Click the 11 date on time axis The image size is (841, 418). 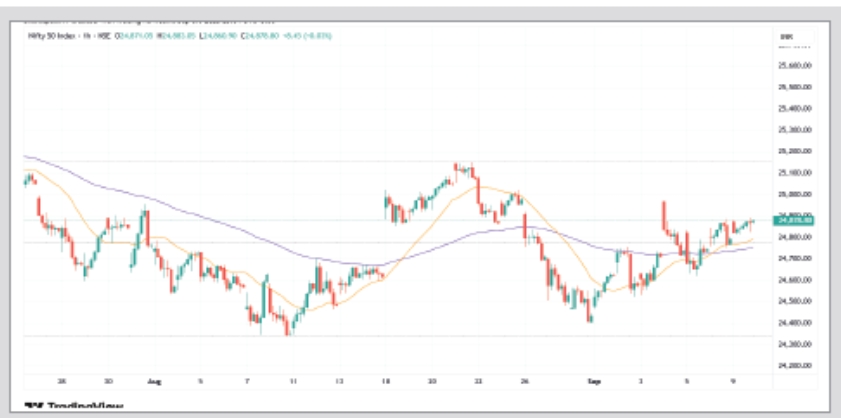(293, 382)
